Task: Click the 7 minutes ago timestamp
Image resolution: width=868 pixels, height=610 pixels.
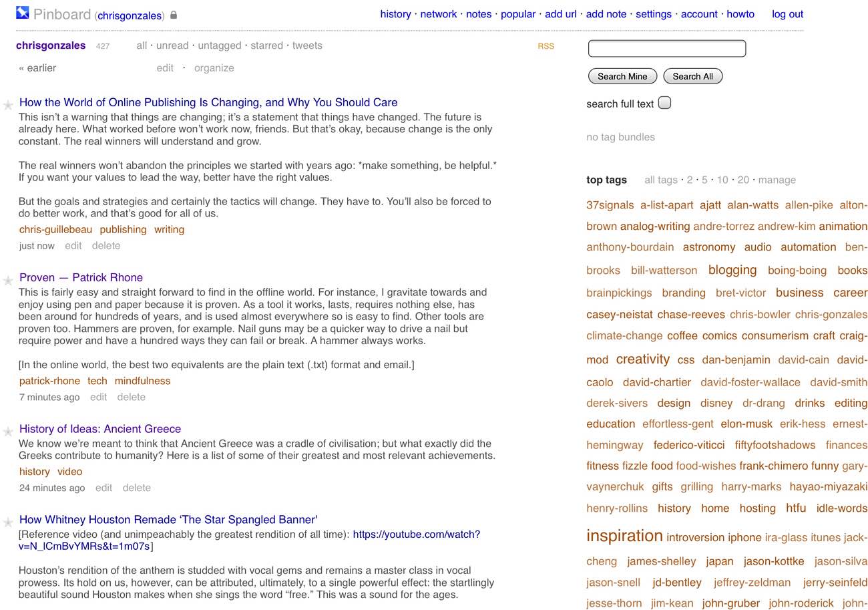Action: click(49, 397)
